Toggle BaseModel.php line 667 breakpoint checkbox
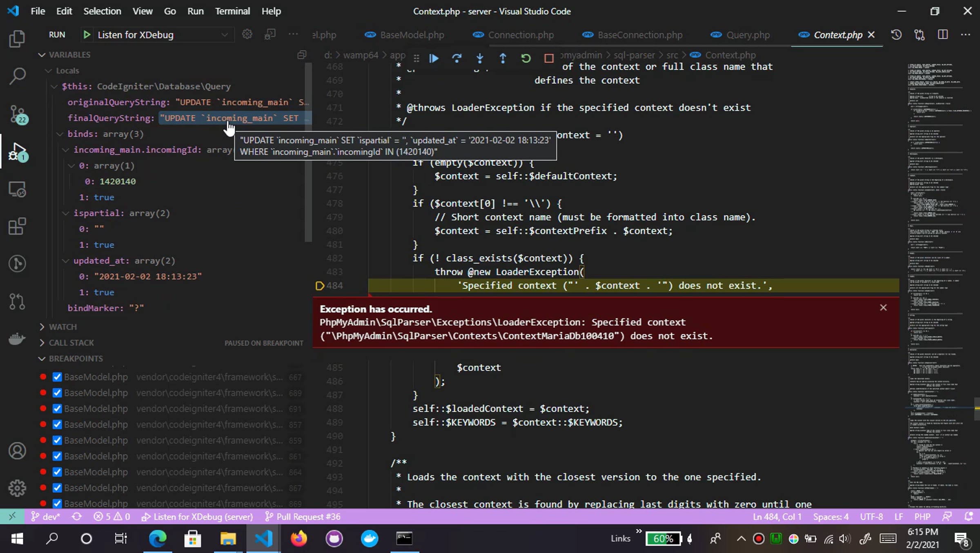The height and width of the screenshot is (553, 980). click(x=57, y=377)
